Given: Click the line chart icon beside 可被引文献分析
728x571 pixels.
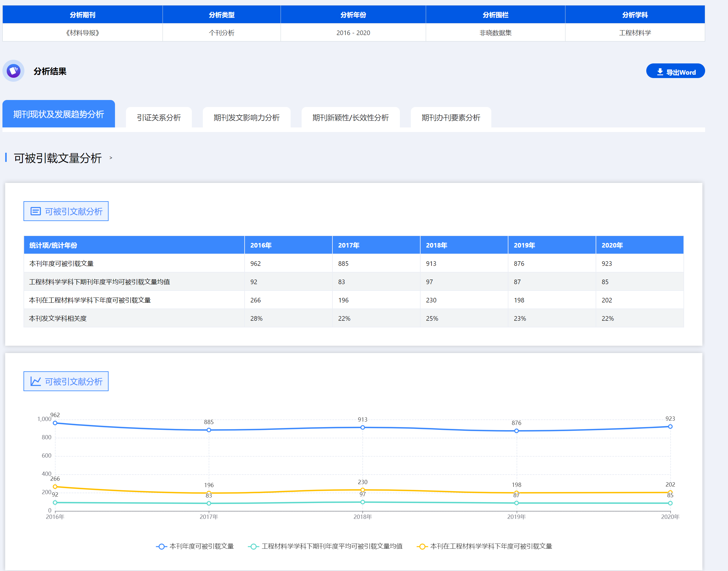Looking at the screenshot, I should (x=35, y=381).
